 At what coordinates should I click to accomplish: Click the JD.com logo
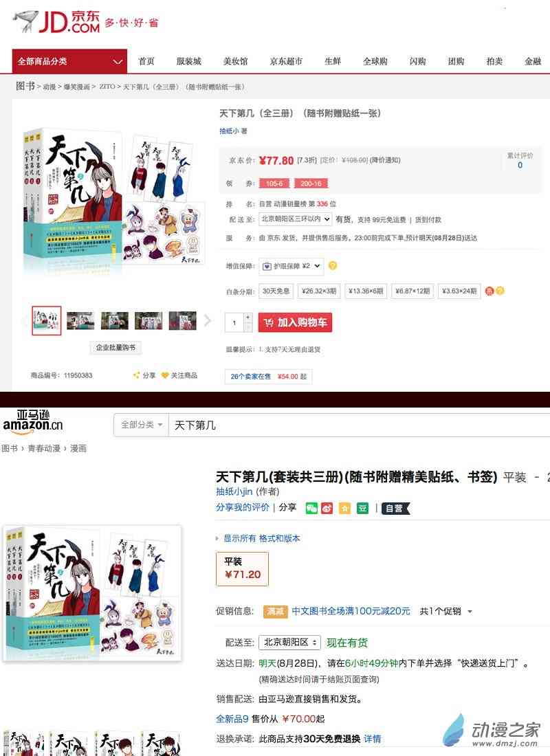click(56, 22)
